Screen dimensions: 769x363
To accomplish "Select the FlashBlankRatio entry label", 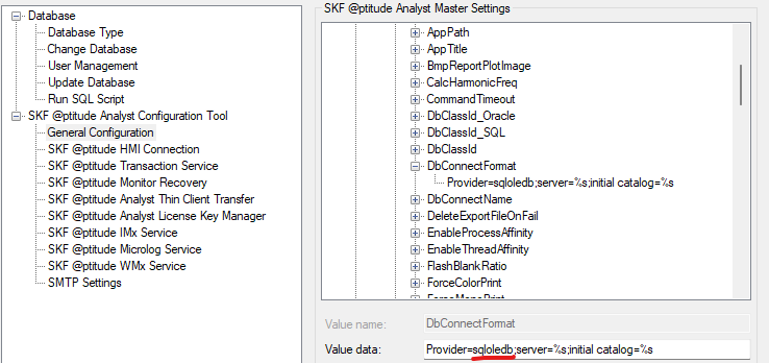I will [466, 266].
